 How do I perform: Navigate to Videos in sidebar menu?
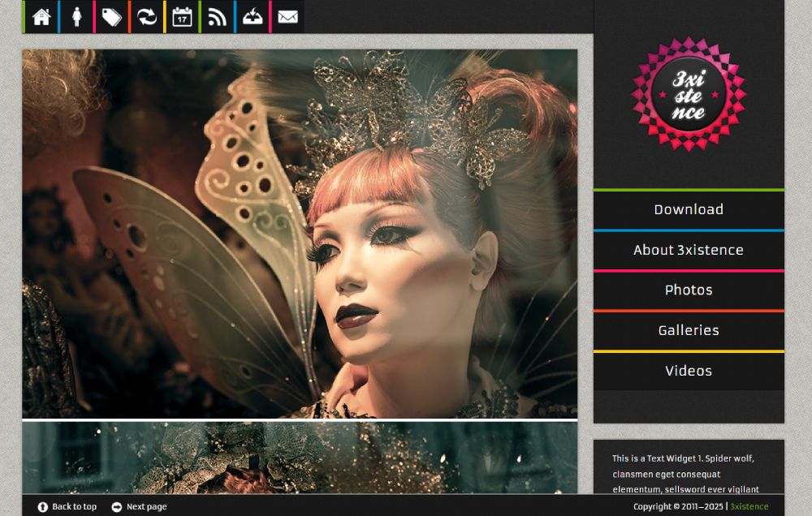689,371
